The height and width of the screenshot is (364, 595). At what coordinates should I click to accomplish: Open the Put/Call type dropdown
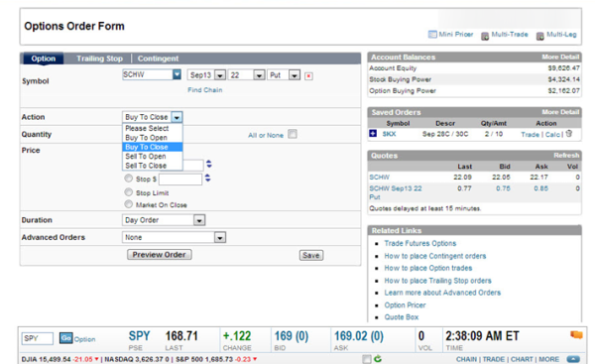(x=295, y=75)
